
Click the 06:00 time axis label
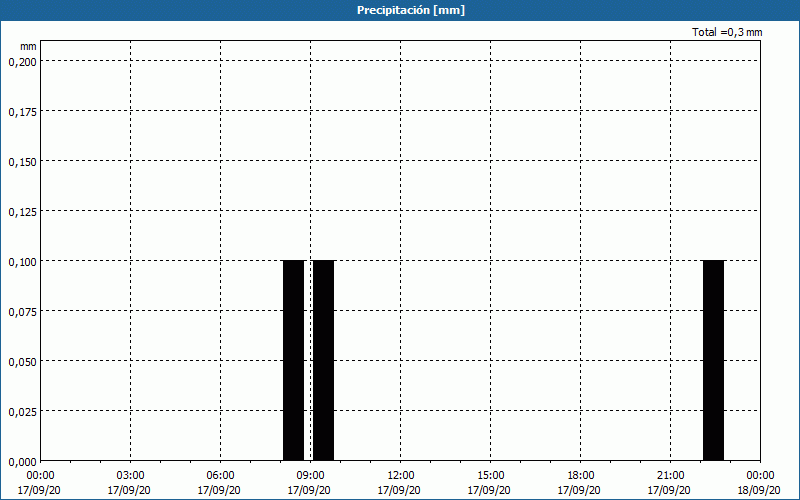point(220,476)
